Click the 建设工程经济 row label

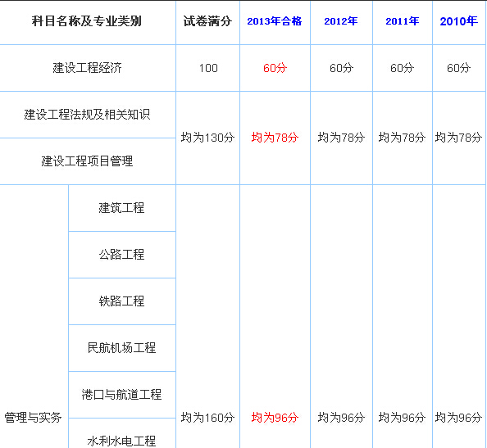87,68
